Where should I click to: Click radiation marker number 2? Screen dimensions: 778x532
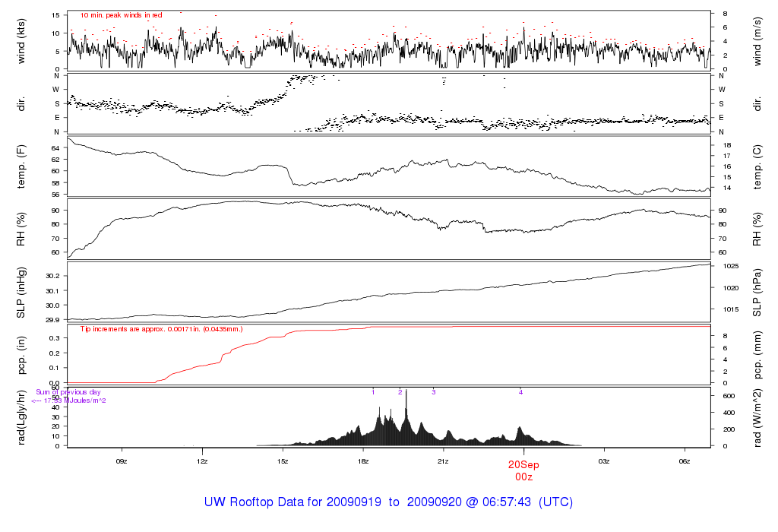(400, 392)
